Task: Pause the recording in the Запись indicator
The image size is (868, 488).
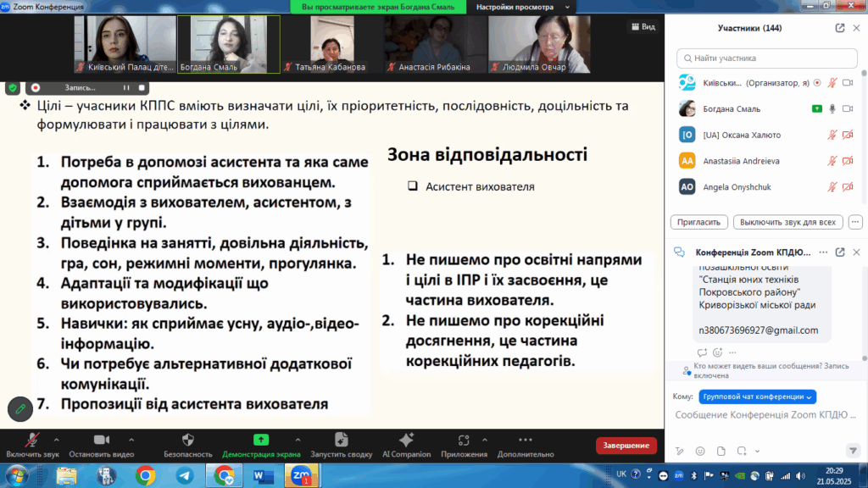Action: [x=126, y=87]
